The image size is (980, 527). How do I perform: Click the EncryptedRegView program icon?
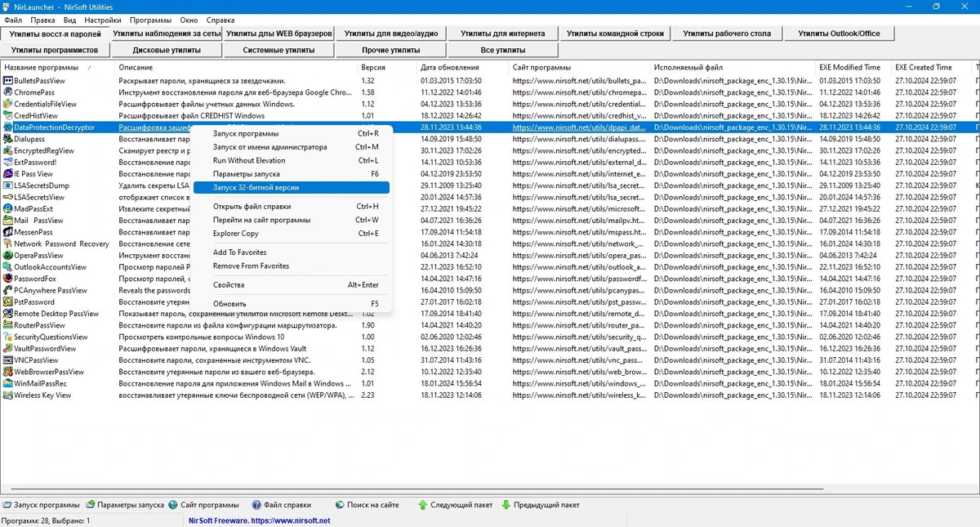[7, 150]
